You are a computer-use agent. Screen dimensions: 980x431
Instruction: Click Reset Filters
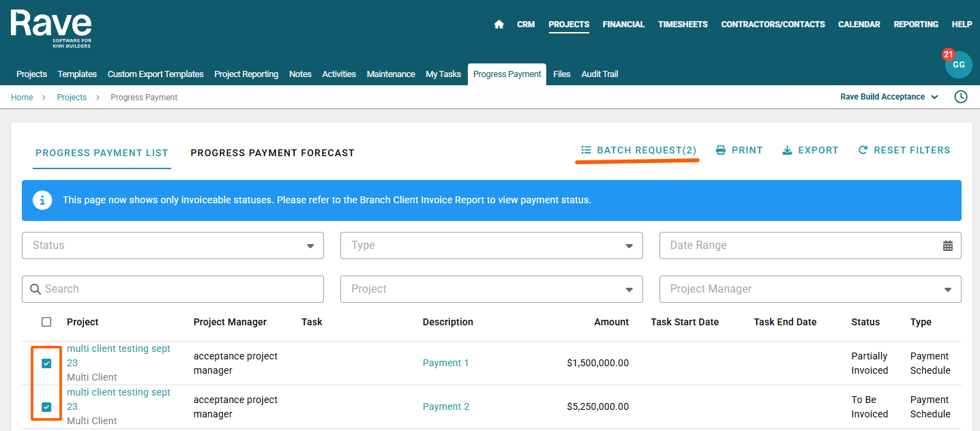904,150
